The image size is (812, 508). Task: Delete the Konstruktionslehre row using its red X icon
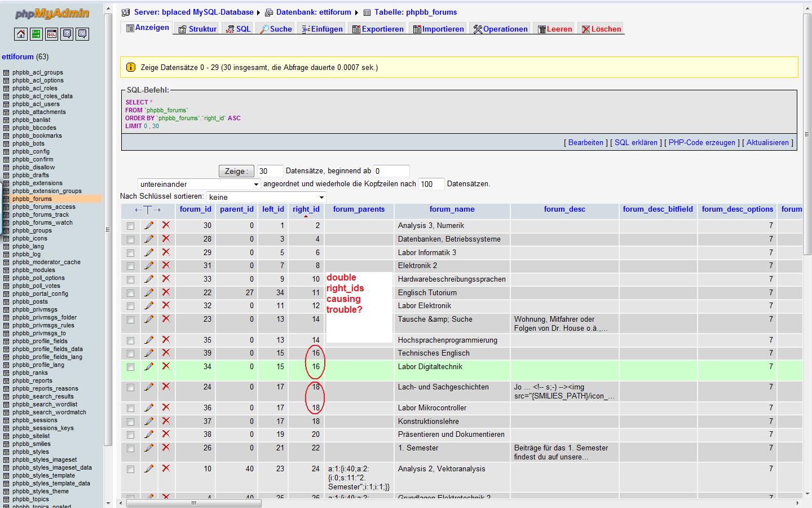pyautogui.click(x=166, y=421)
